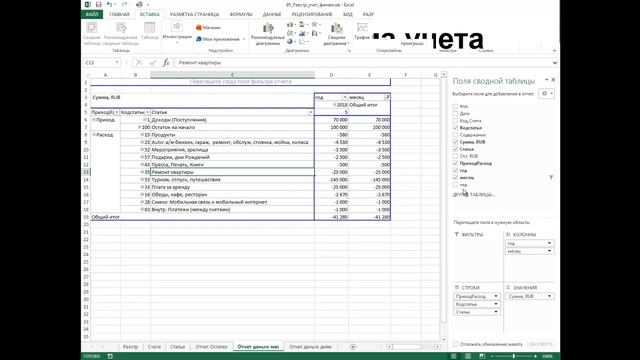Click the cancel X in formula bar
Viewport: 640px width, 360px height.
(x=139, y=62)
